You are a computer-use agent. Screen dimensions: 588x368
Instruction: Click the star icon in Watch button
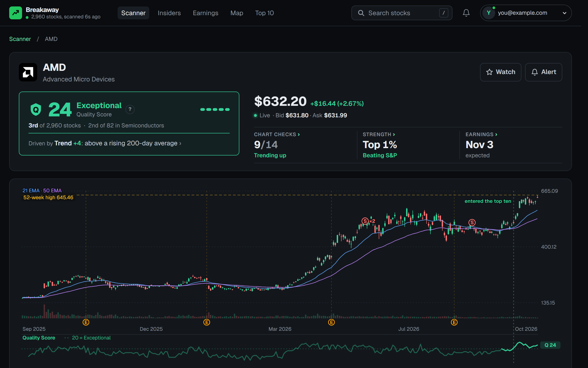[x=489, y=72]
